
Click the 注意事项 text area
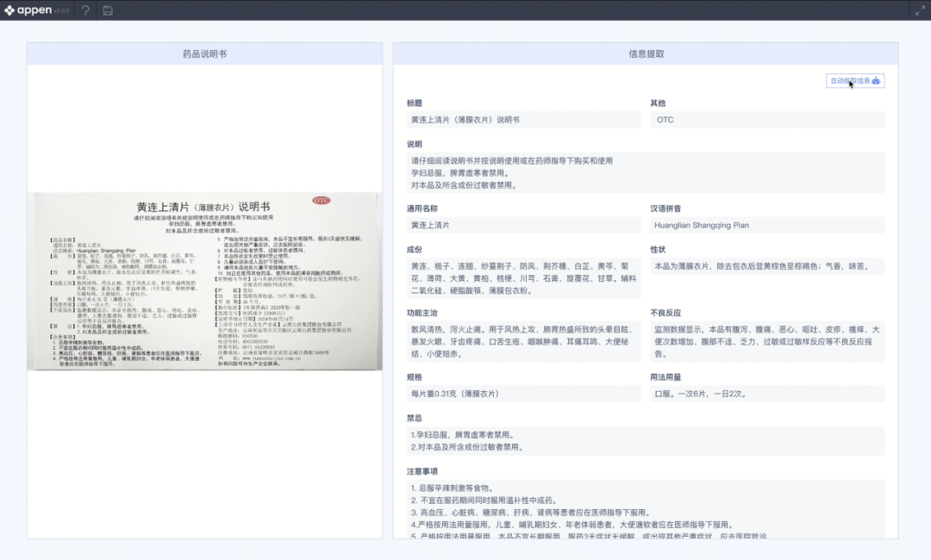646,509
